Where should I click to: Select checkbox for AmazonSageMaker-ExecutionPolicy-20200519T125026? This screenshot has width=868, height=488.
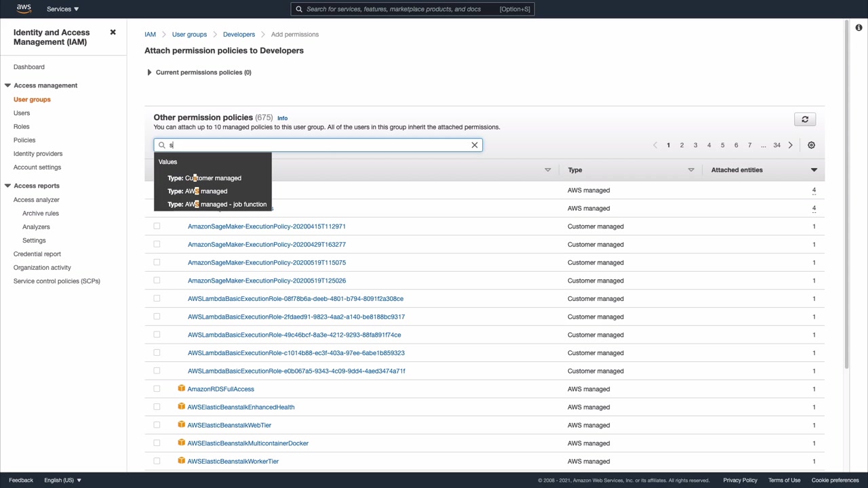[157, 281]
